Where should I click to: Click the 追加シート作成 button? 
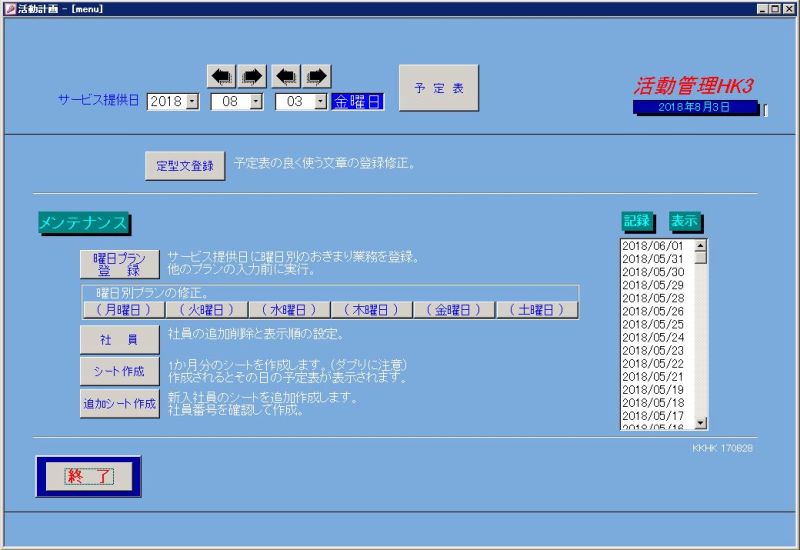coord(119,404)
